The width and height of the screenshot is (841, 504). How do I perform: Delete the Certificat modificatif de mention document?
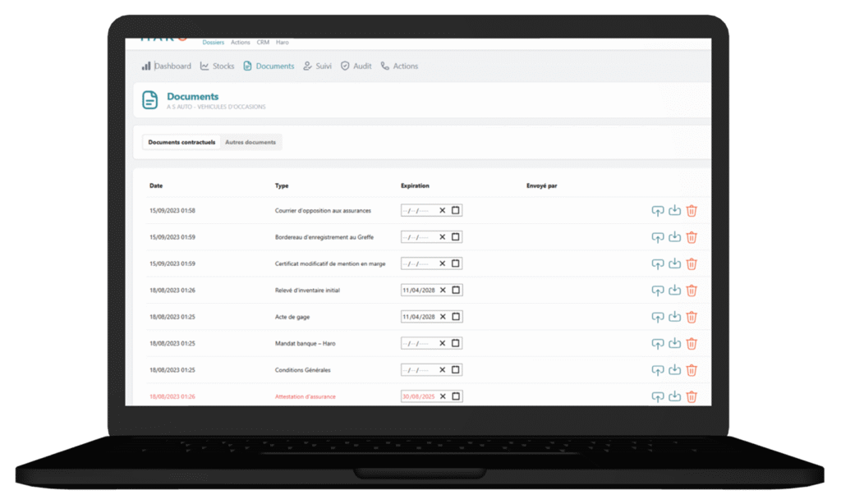coord(692,263)
